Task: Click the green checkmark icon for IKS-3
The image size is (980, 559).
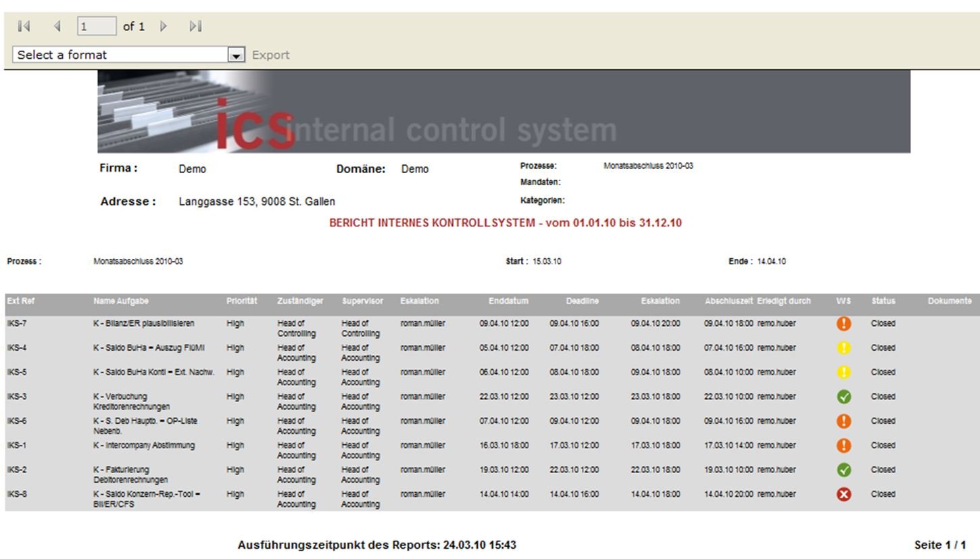Action: point(843,397)
